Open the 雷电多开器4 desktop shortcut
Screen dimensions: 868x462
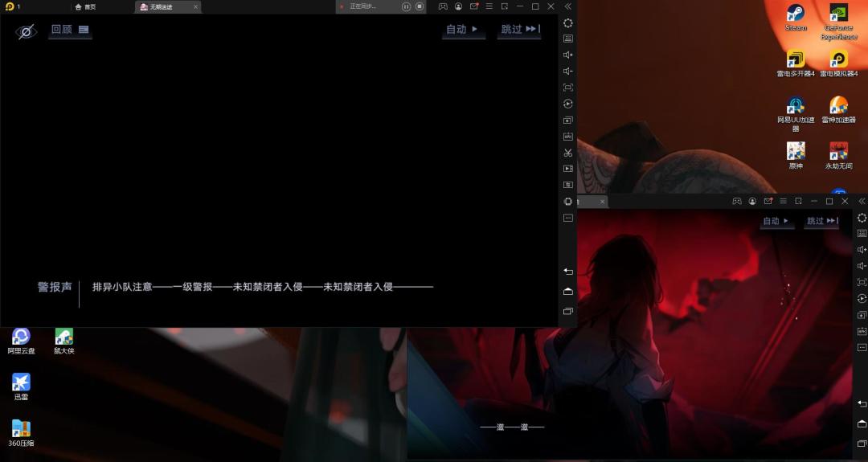coord(796,63)
